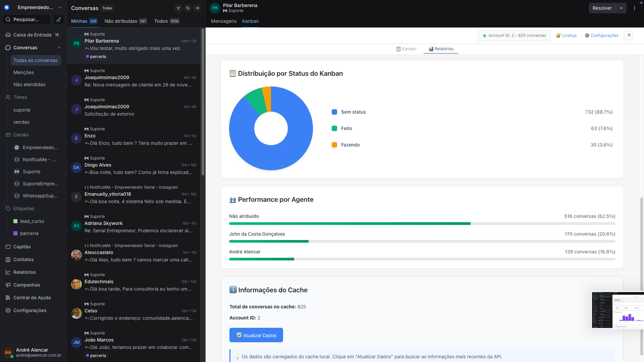The image size is (644, 362).
Task: Switch to the Mensagens tab
Action: point(223,21)
